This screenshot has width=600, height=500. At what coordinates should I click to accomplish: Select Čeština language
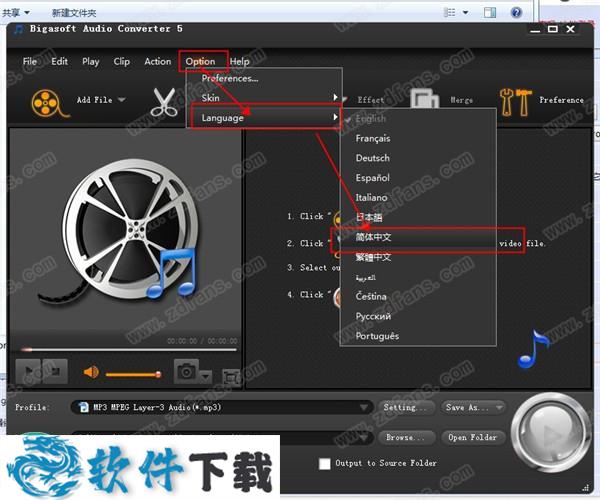tap(418, 296)
